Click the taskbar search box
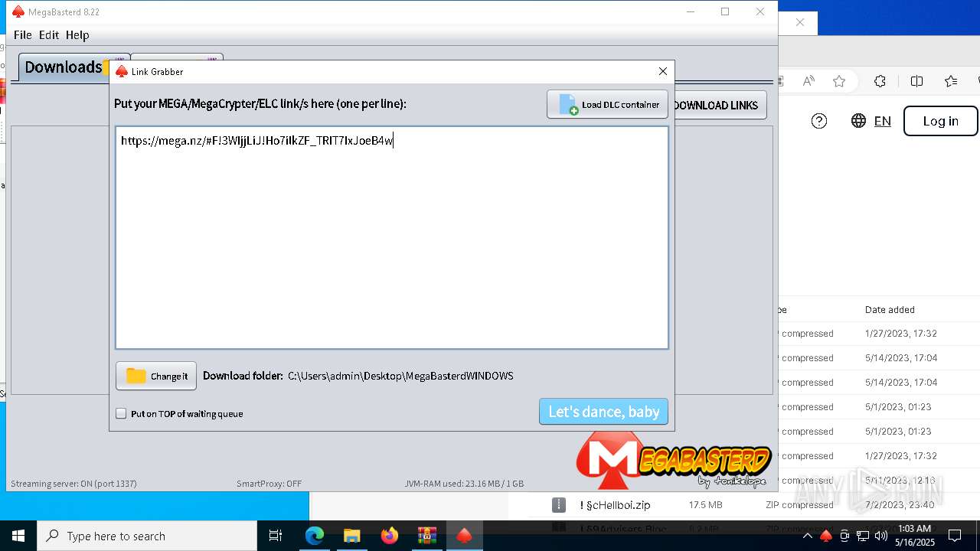The width and height of the screenshot is (980, 551). 147,536
